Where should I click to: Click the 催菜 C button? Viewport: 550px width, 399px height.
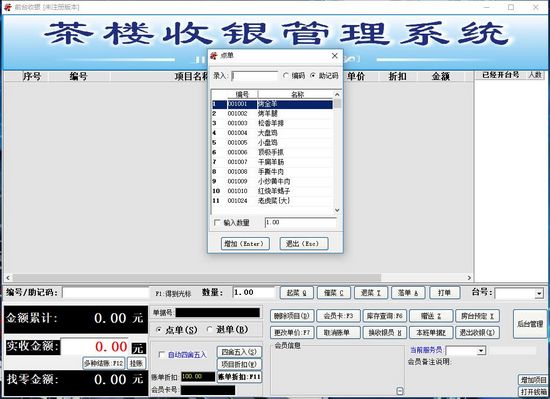334,293
